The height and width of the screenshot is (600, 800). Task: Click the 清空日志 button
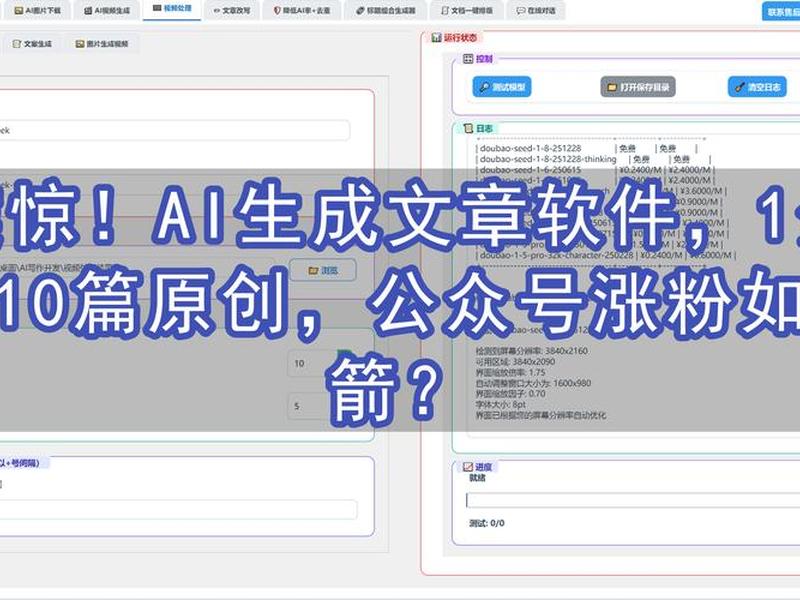(757, 87)
